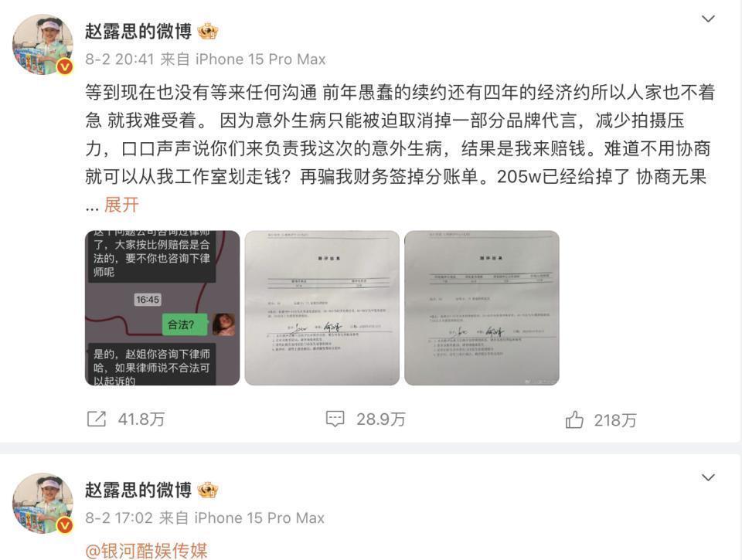Open username 赵露思的微博 on first post

click(138, 32)
